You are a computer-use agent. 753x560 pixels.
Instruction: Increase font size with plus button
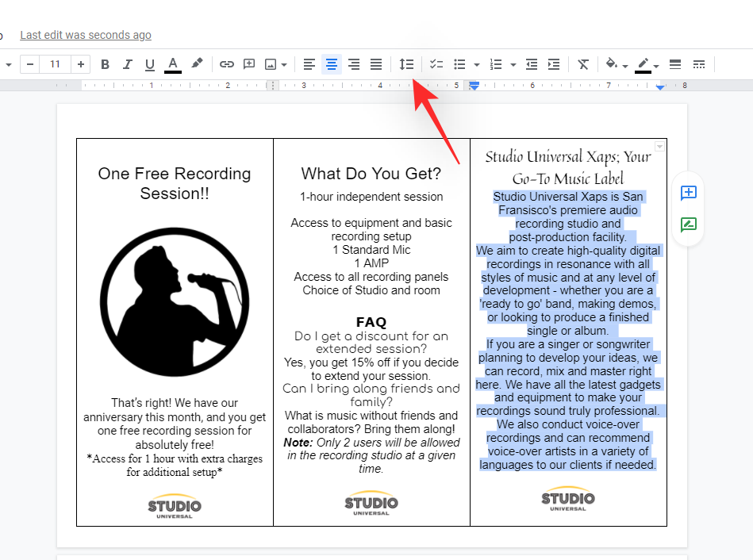click(x=81, y=64)
